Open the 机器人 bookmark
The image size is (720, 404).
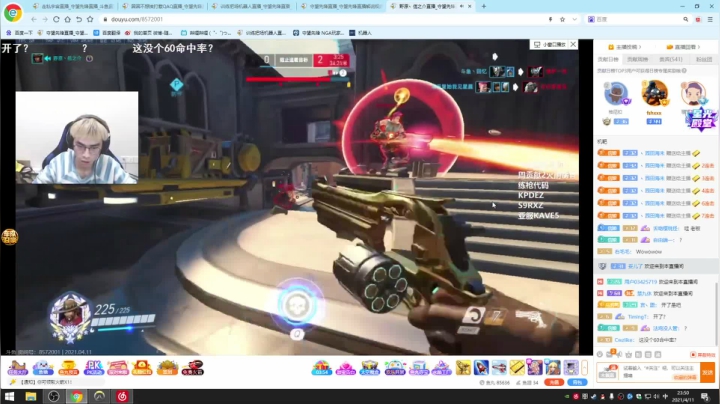click(x=360, y=33)
